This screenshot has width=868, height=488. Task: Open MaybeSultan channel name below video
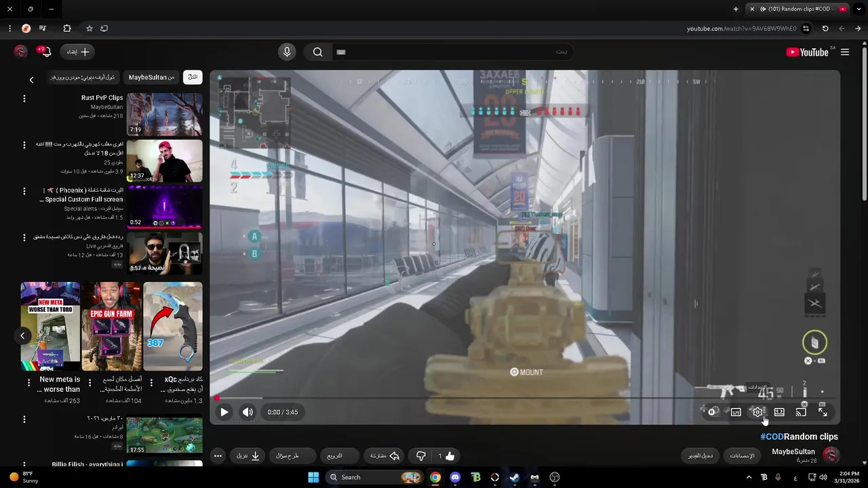[x=793, y=451]
